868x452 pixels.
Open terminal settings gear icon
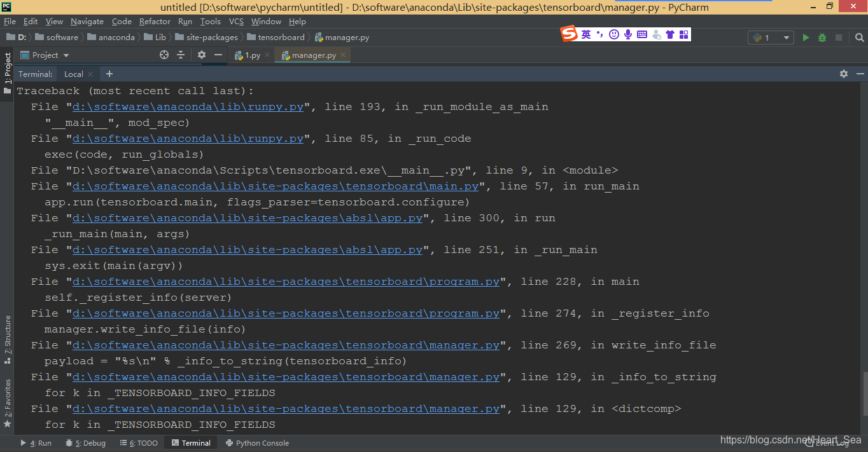tap(844, 74)
